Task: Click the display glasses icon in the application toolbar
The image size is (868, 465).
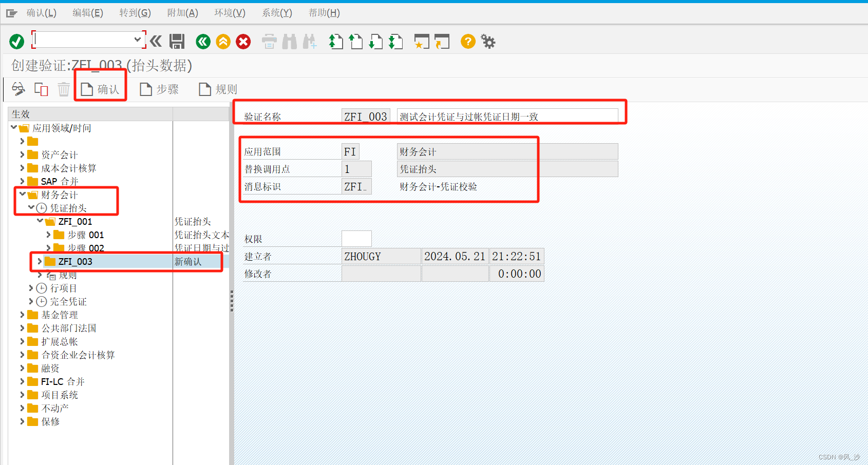Action: (17, 89)
